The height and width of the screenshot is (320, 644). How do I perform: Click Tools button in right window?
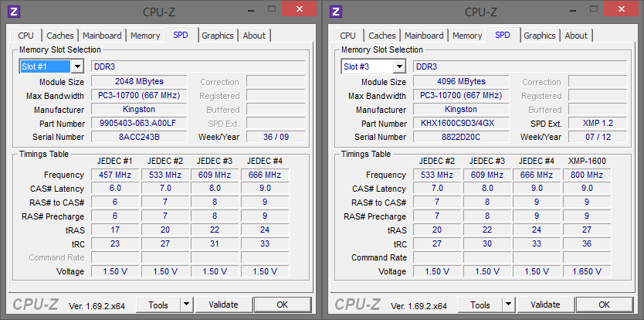click(480, 305)
